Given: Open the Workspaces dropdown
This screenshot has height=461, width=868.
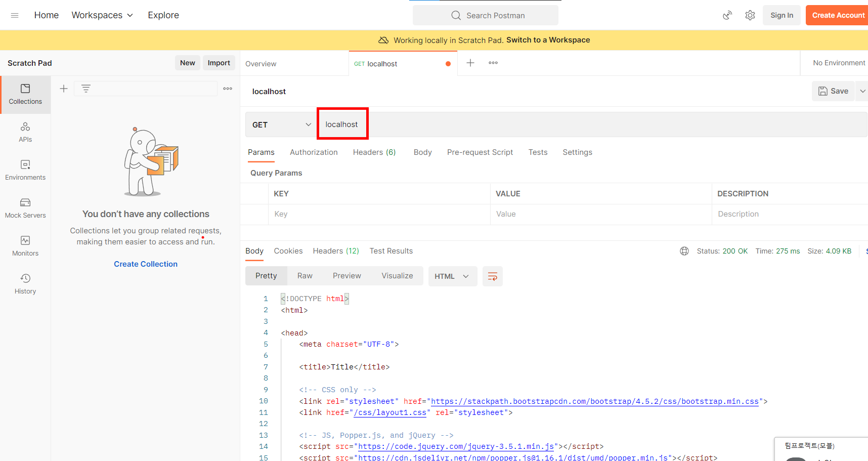Looking at the screenshot, I should pos(102,15).
